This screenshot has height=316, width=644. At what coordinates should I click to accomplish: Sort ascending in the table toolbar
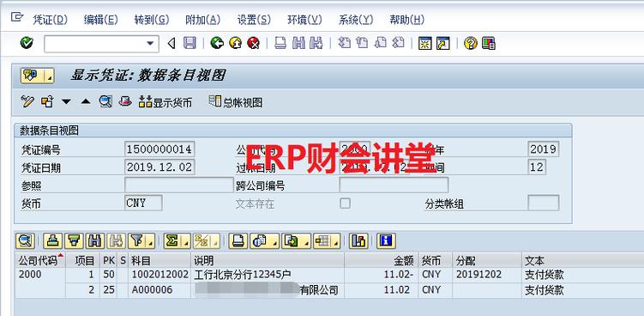[52, 241]
